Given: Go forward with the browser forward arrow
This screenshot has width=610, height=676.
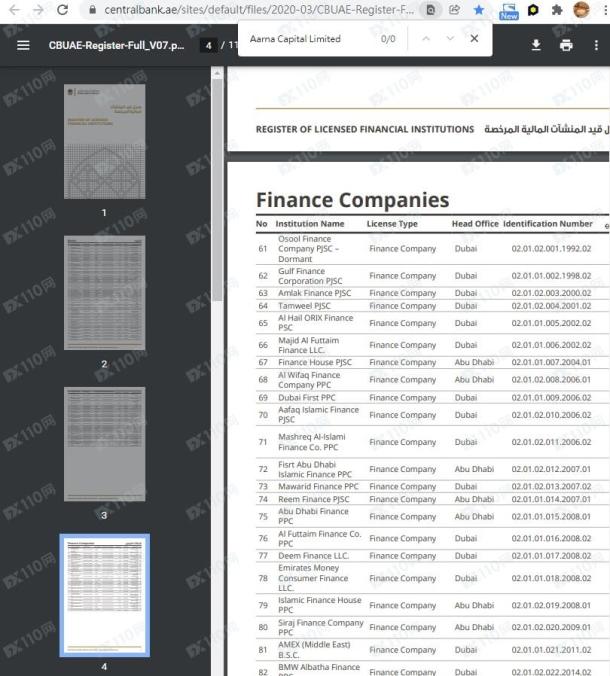Looking at the screenshot, I should (38, 9).
